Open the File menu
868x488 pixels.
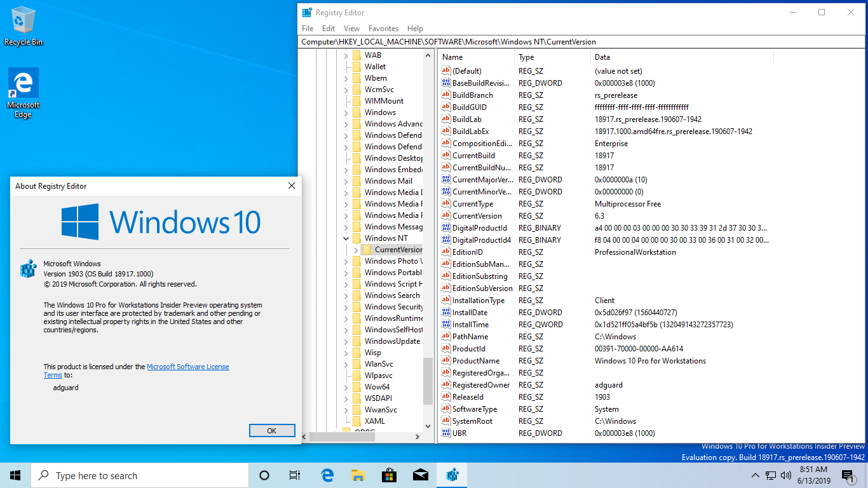pyautogui.click(x=308, y=29)
